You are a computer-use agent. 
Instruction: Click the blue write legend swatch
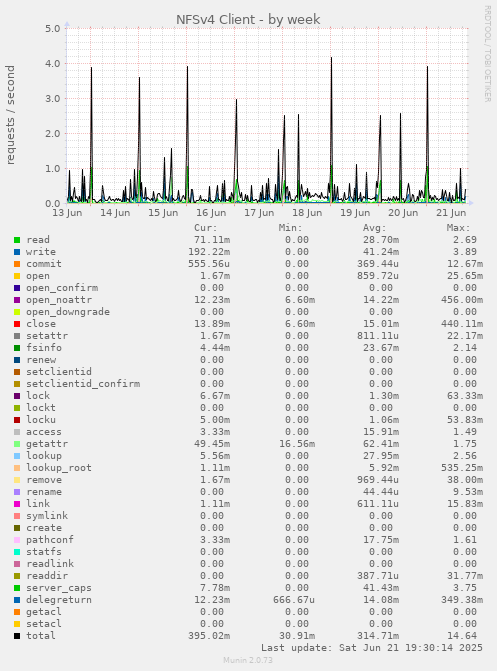(x=17, y=252)
